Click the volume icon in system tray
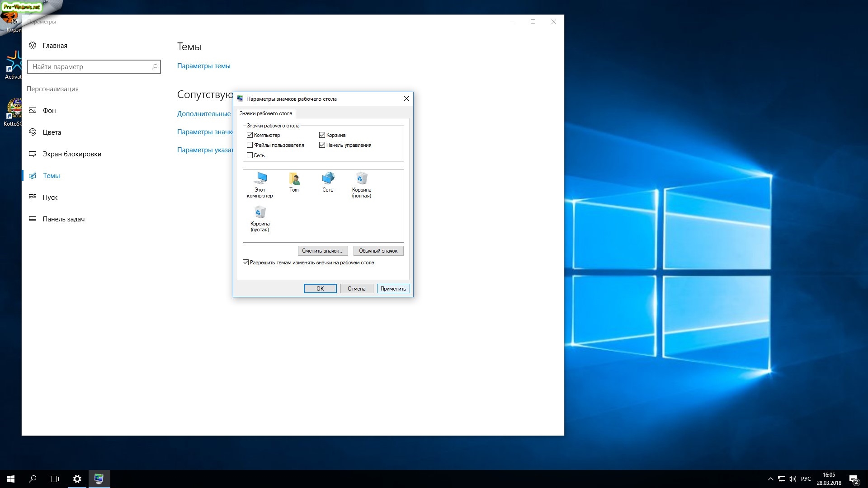 [x=792, y=479]
